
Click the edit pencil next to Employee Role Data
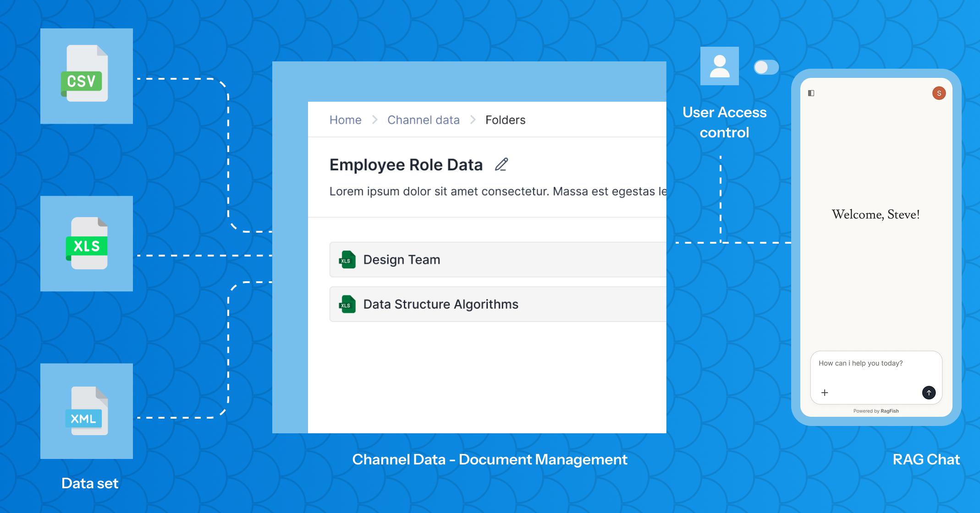pos(501,164)
